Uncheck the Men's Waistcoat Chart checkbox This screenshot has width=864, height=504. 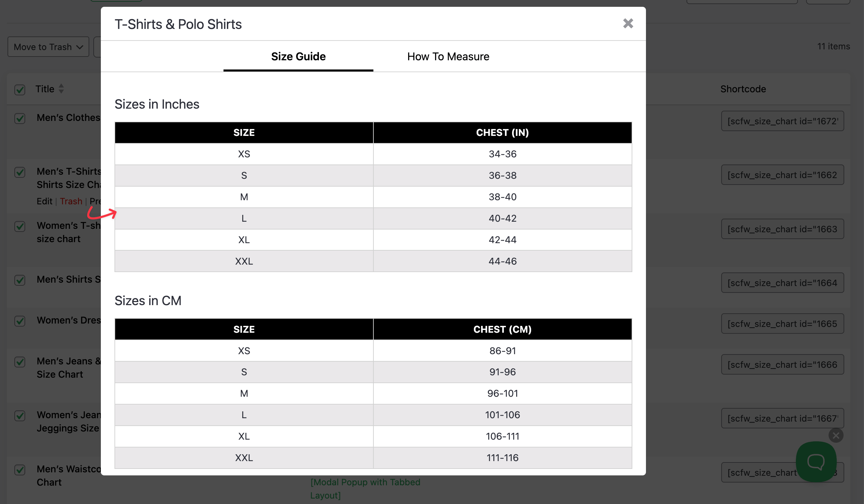tap(19, 470)
